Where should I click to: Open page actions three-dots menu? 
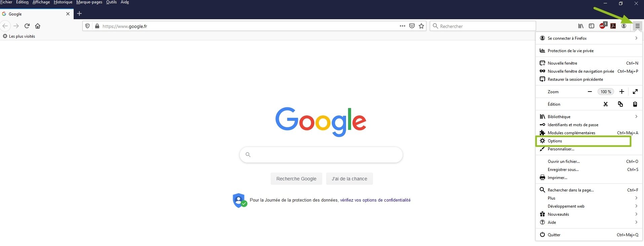403,26
